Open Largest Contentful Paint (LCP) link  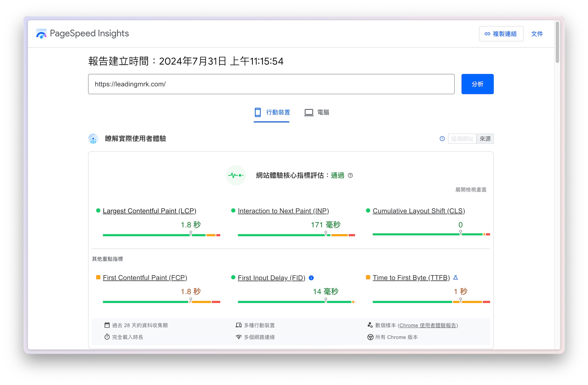pos(149,211)
